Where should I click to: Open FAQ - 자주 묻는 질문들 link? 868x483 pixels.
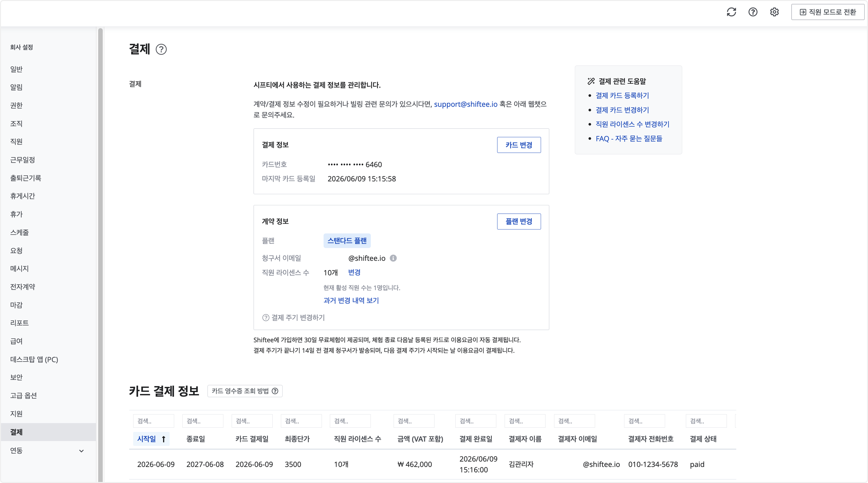[x=629, y=139]
